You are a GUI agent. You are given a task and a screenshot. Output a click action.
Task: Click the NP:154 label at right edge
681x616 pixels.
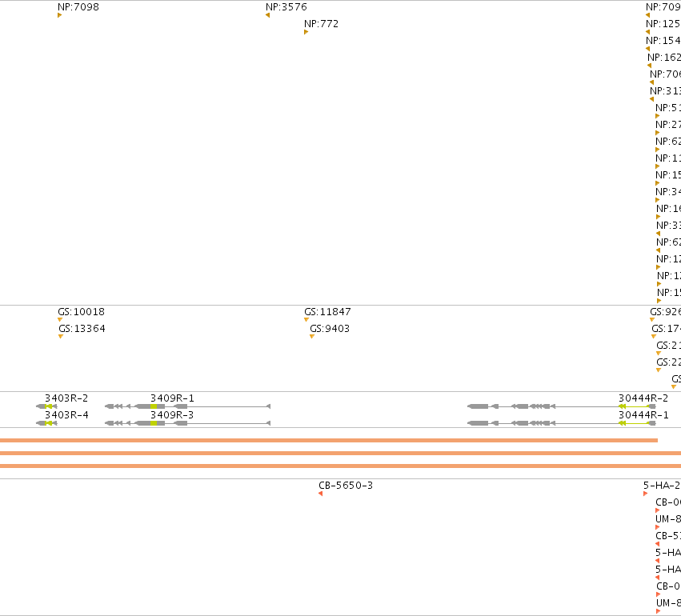tap(663, 41)
